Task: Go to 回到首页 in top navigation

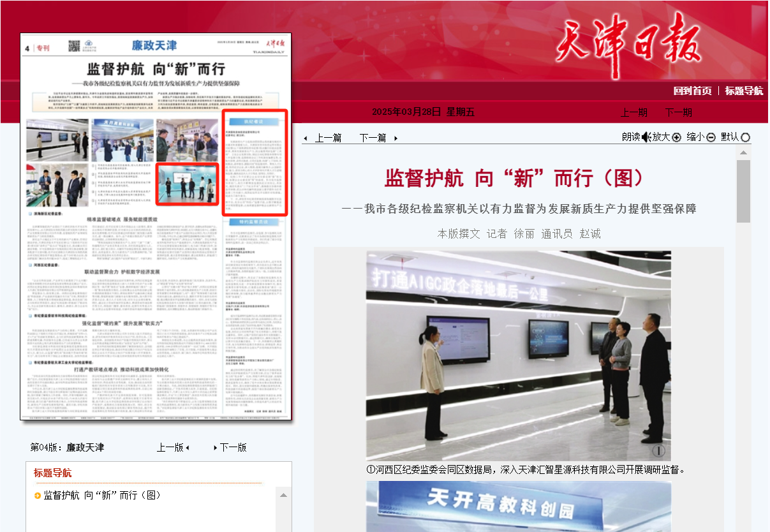Action: (692, 91)
